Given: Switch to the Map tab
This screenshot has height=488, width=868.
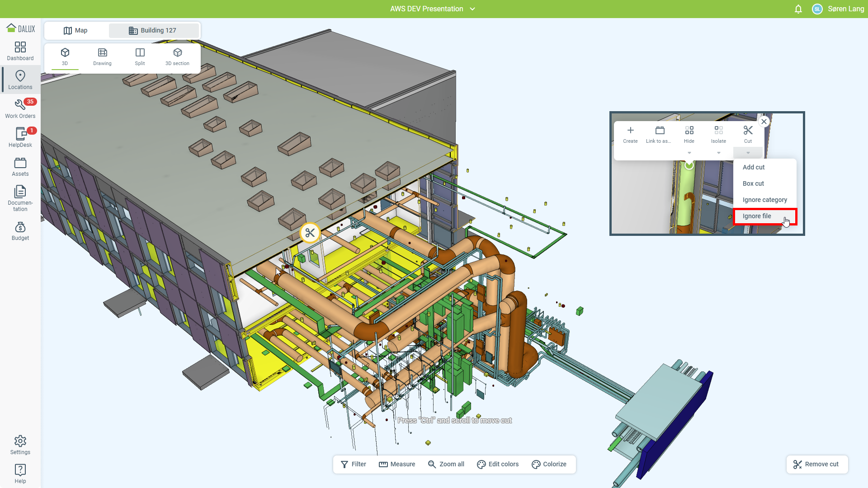Looking at the screenshot, I should tap(76, 30).
